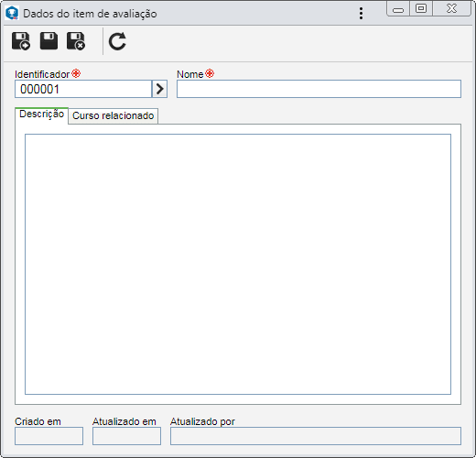Click the Save and new floppy icon

point(21,41)
